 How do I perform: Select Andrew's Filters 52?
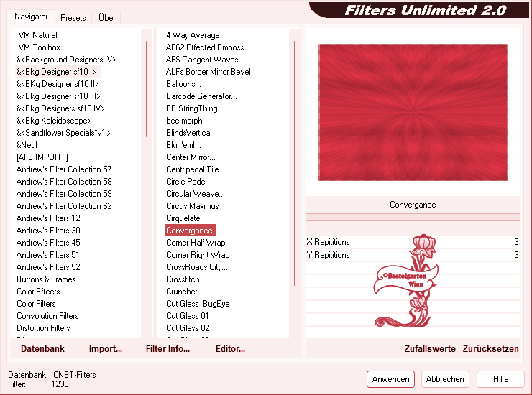[48, 267]
